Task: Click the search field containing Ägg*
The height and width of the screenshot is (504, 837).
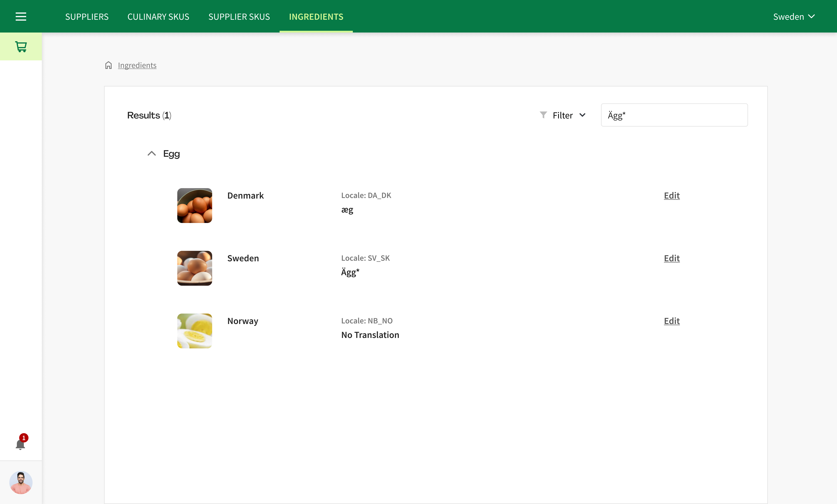Action: (674, 115)
